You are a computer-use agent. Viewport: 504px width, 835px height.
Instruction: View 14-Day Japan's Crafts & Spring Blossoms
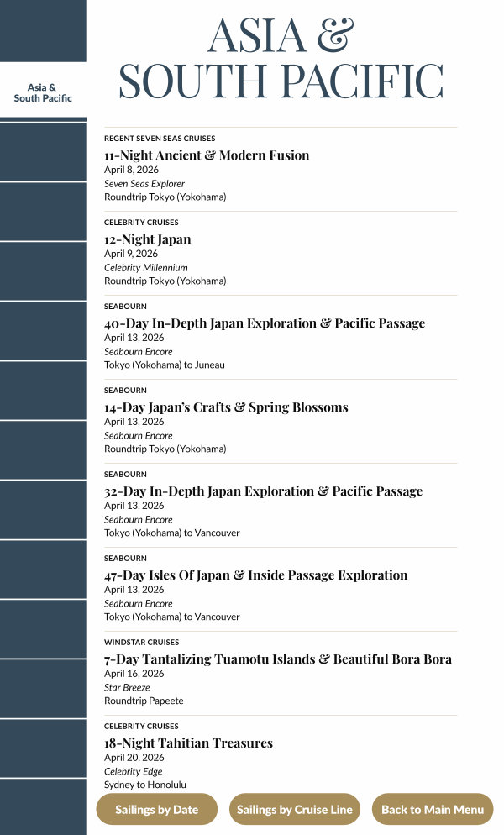coord(226,407)
